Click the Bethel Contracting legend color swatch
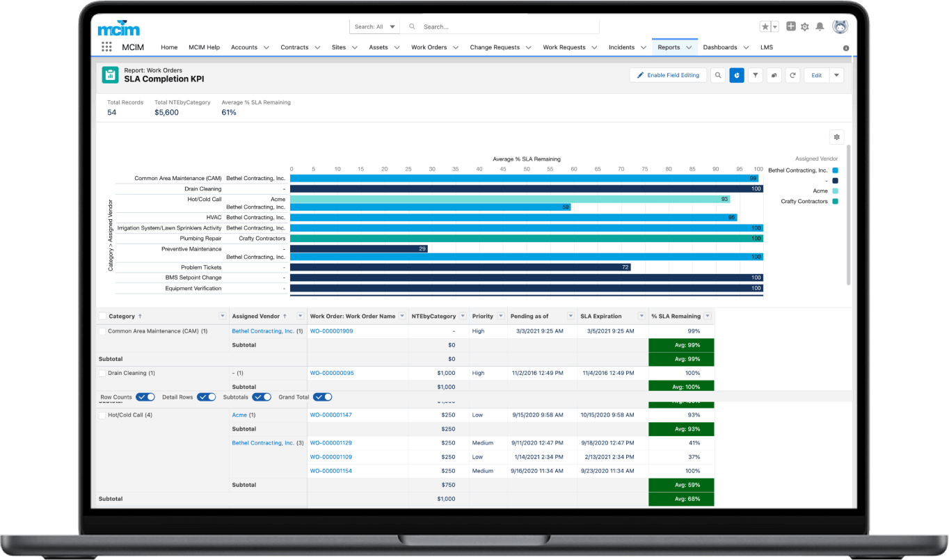949x560 pixels. pyautogui.click(x=835, y=170)
